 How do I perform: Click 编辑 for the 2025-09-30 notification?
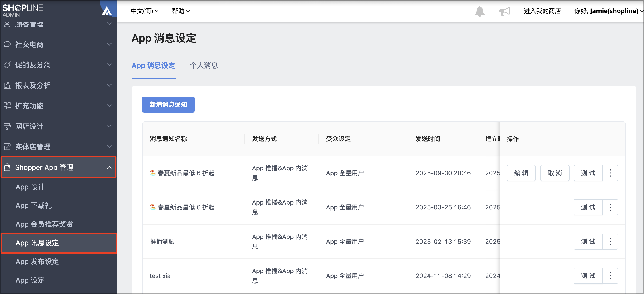click(x=521, y=173)
